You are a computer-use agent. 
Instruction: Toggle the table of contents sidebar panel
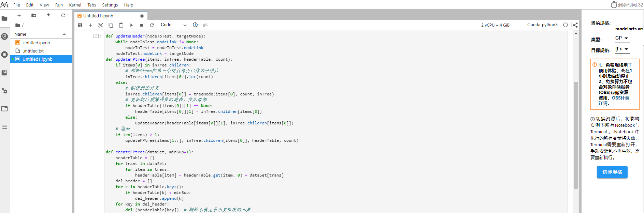(4, 127)
